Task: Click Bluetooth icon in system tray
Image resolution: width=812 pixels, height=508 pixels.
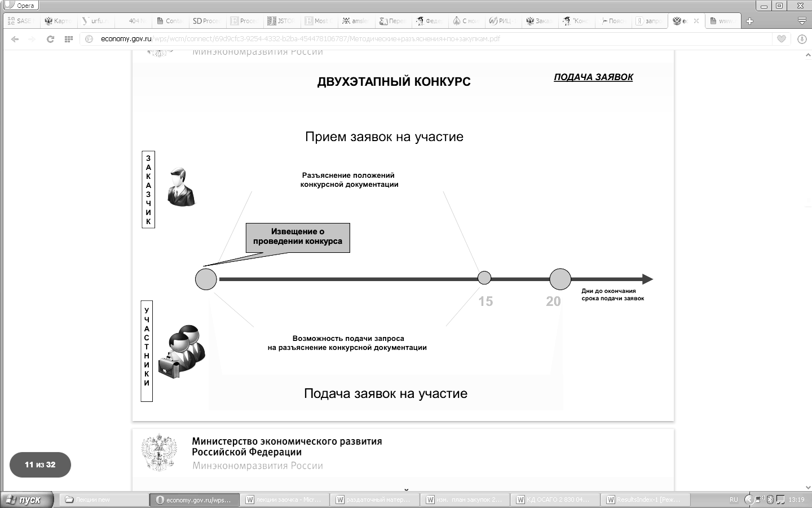Action: [x=770, y=500]
